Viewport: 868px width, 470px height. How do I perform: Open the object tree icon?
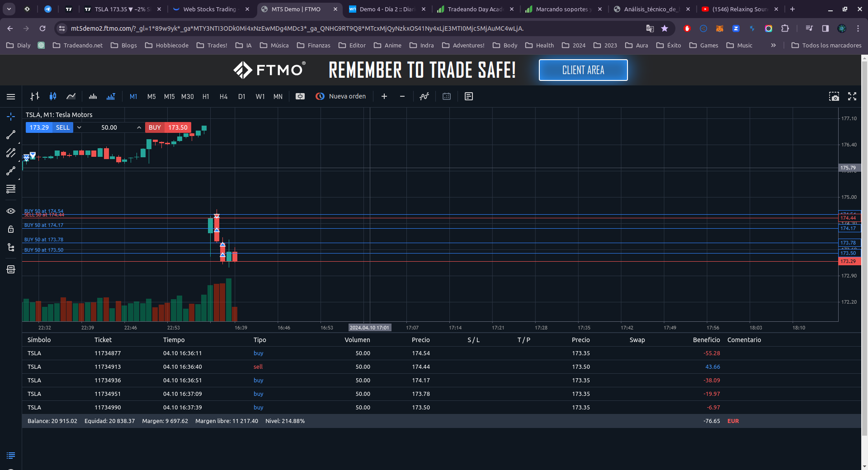point(11,247)
